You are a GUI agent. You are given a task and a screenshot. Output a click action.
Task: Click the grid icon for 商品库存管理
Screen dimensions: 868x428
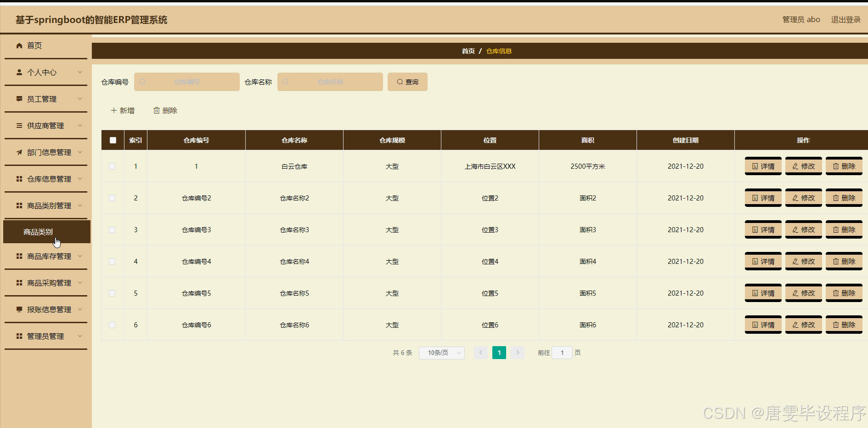click(x=19, y=256)
